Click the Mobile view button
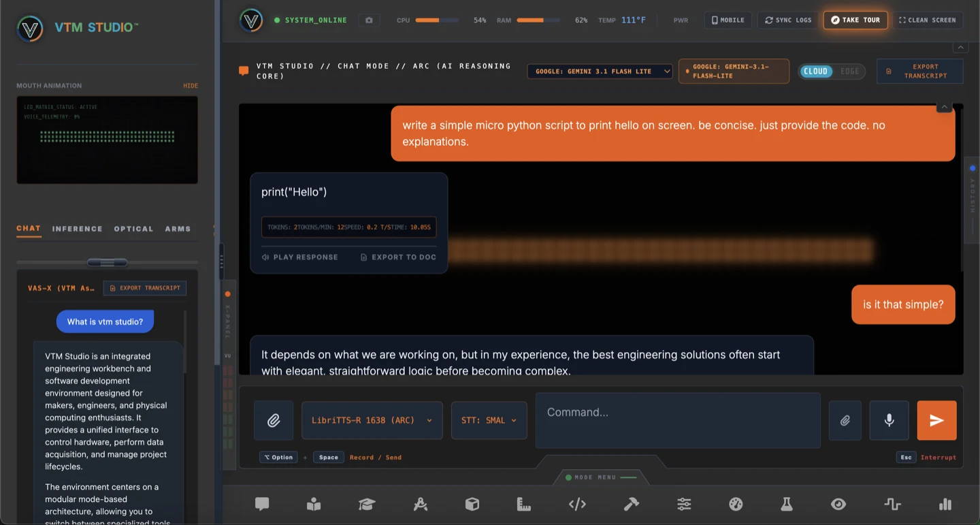 (728, 20)
